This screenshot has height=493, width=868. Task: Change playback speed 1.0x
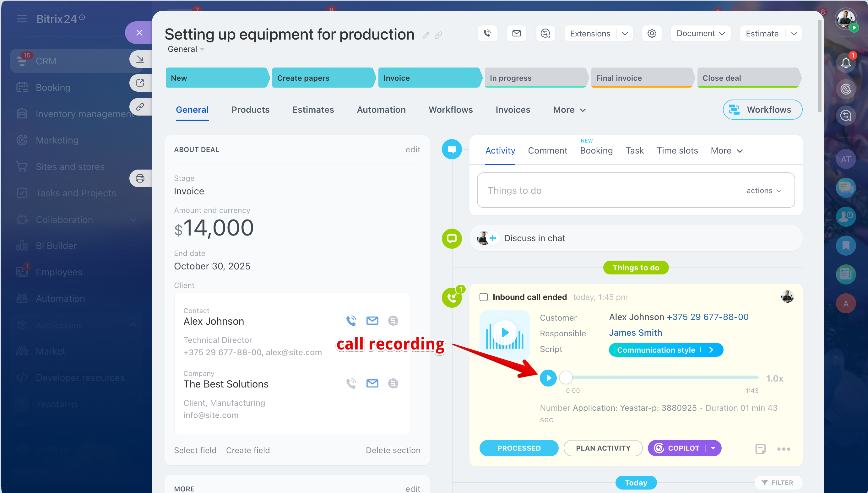774,378
